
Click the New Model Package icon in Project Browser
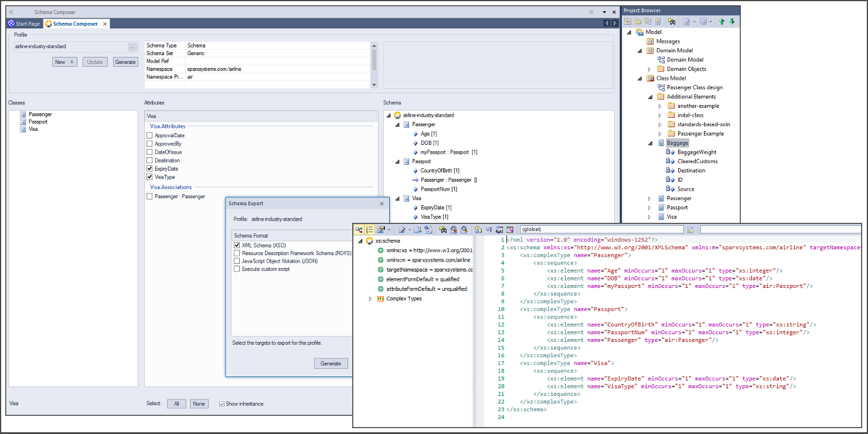[628, 22]
